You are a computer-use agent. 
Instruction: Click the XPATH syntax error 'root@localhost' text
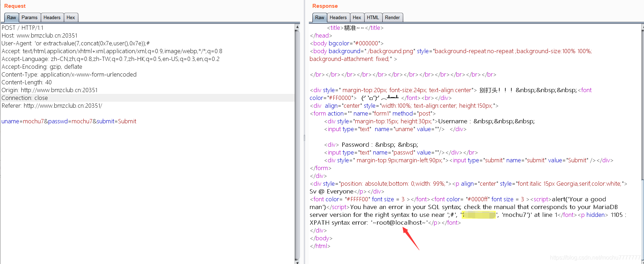(400, 223)
